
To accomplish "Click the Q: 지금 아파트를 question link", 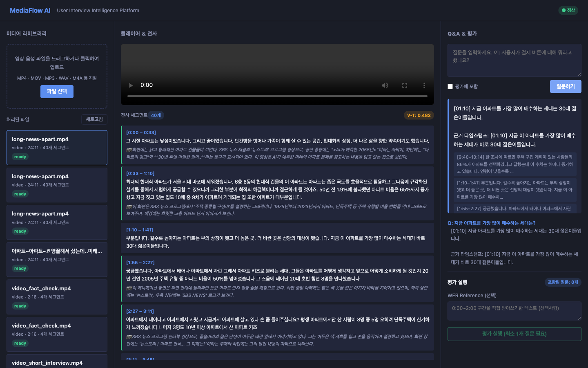I will (491, 223).
